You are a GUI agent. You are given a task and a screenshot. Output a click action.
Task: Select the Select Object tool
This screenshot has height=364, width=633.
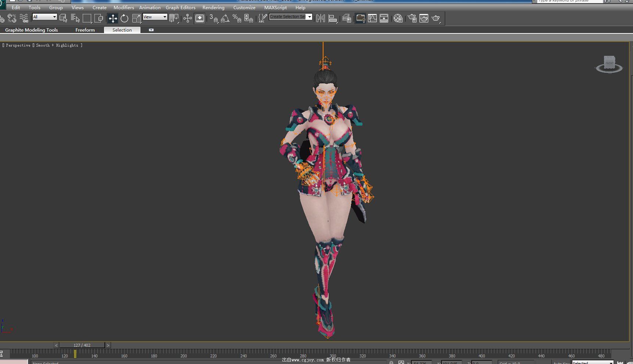pyautogui.click(x=63, y=18)
